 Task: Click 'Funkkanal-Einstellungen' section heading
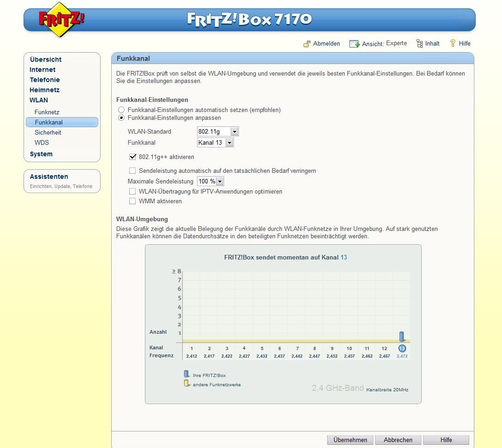point(152,100)
